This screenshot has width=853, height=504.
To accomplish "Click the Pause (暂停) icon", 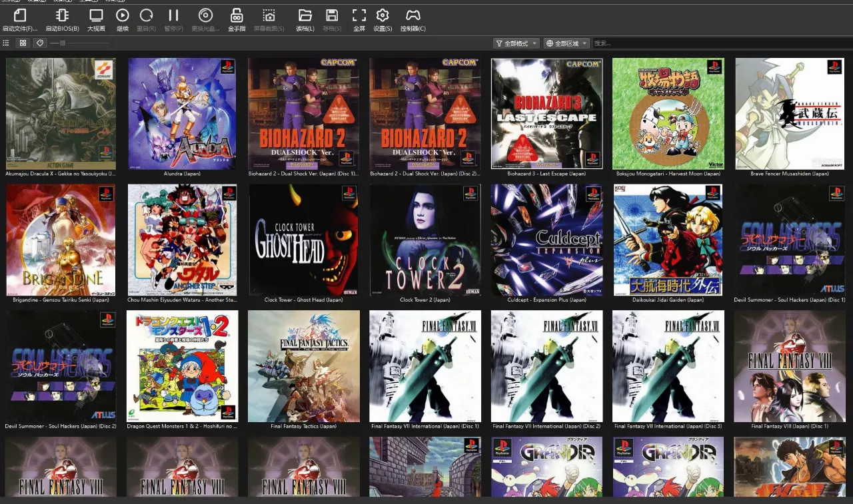I will pos(173,15).
